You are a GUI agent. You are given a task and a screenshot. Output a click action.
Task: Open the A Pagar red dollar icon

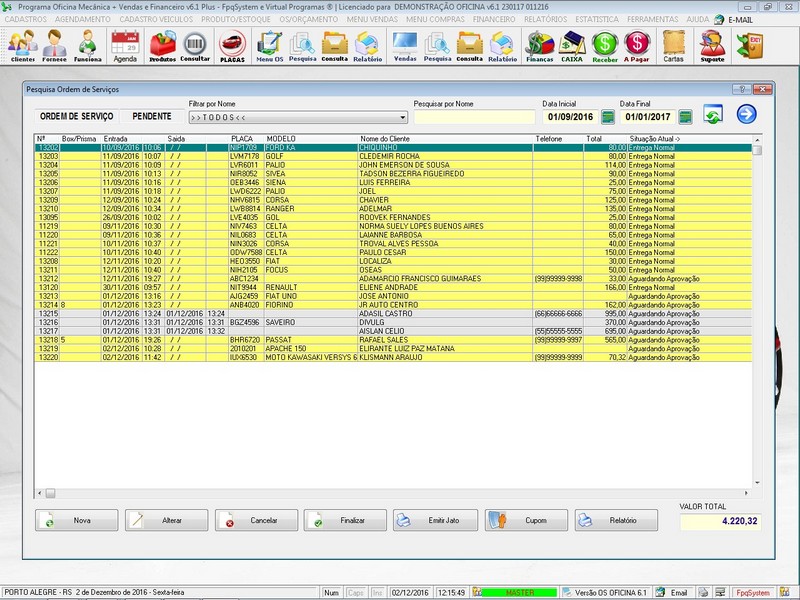tap(637, 46)
